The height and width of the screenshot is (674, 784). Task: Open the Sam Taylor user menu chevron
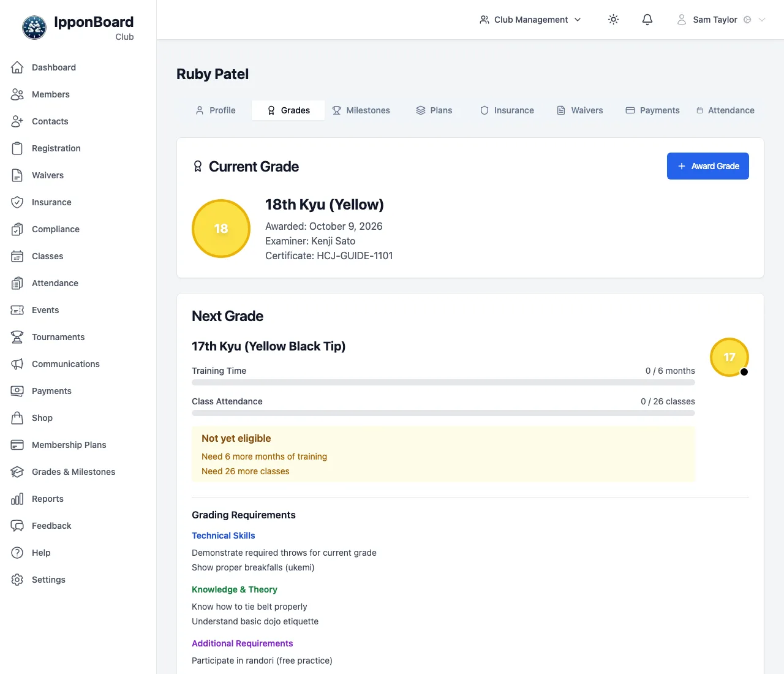coord(762,20)
